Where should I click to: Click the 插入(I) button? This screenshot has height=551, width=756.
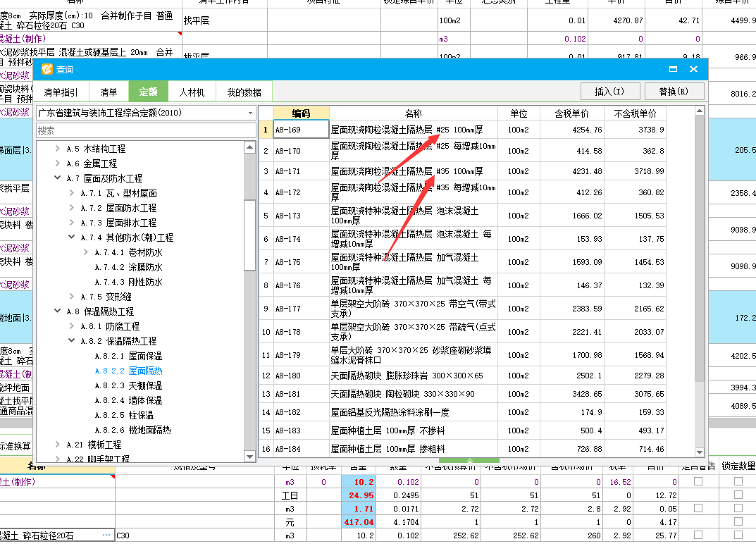(610, 91)
